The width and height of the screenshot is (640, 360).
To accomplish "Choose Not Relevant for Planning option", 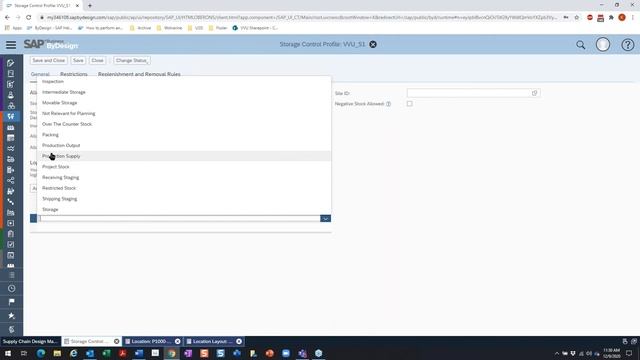I will (x=184, y=113).
